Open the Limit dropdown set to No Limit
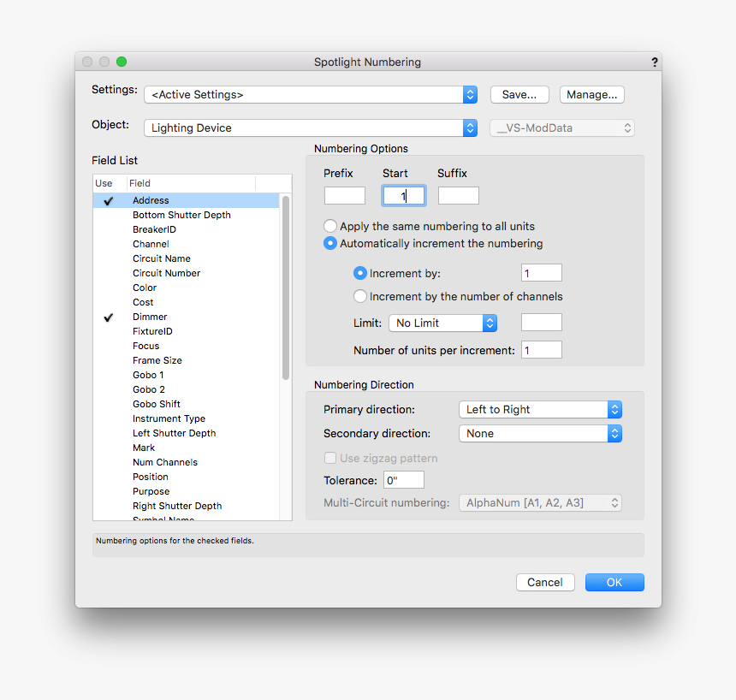Viewport: 736px width, 700px height. tap(442, 323)
